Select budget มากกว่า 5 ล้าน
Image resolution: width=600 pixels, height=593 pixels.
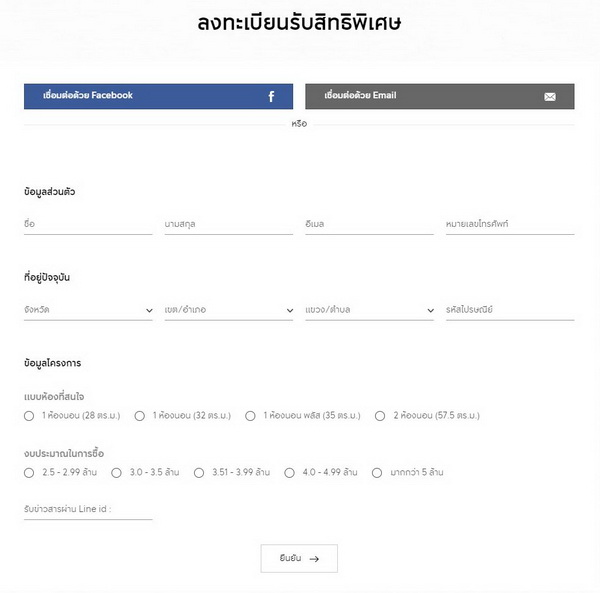click(x=377, y=473)
